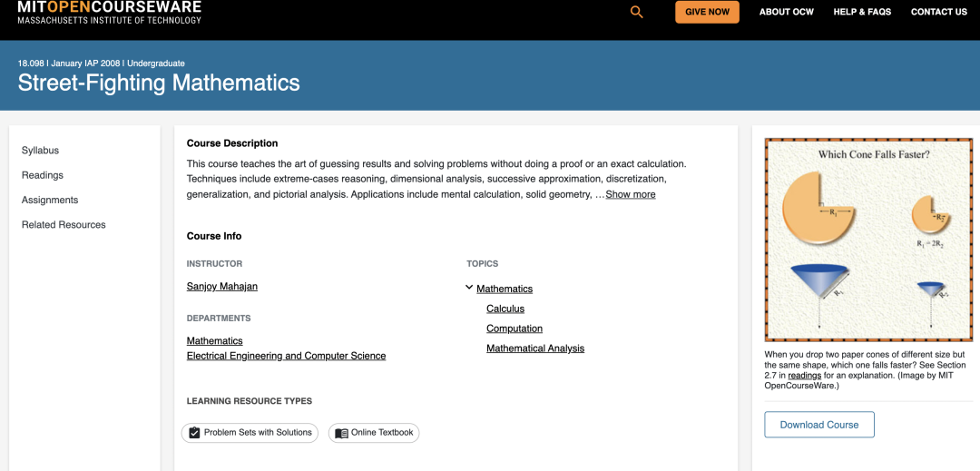Select Related Resources in sidebar
The height and width of the screenshot is (471, 980).
click(x=64, y=225)
